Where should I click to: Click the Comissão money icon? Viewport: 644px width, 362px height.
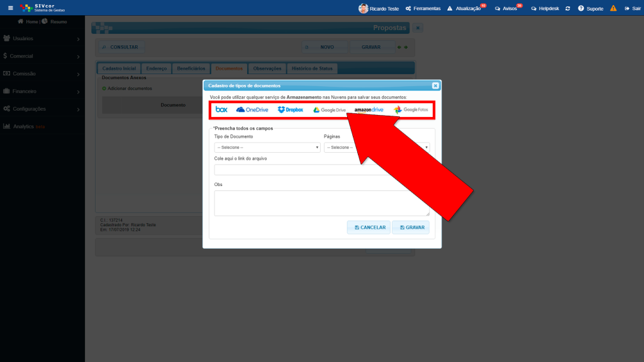pos(6,74)
